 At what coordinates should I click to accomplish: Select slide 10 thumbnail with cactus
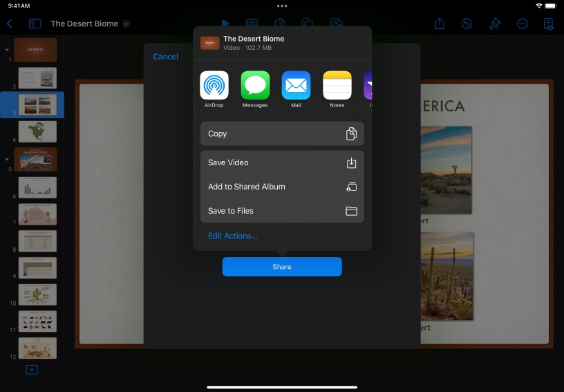[37, 295]
